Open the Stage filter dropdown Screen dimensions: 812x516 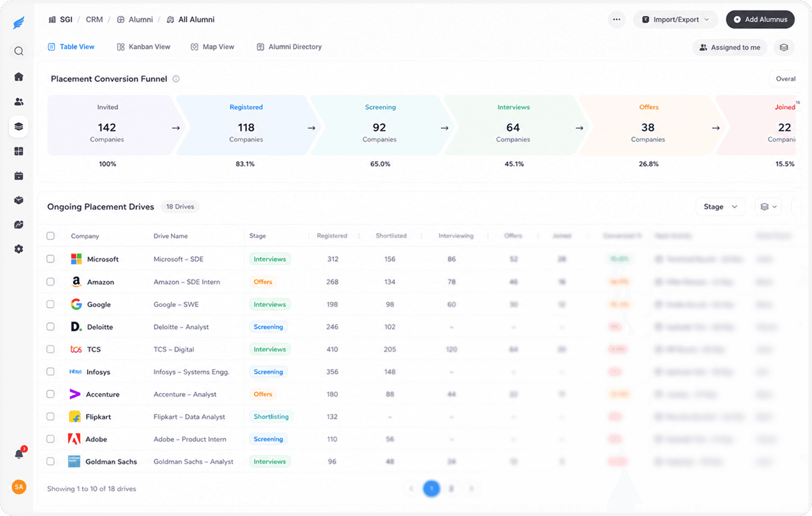tap(720, 207)
